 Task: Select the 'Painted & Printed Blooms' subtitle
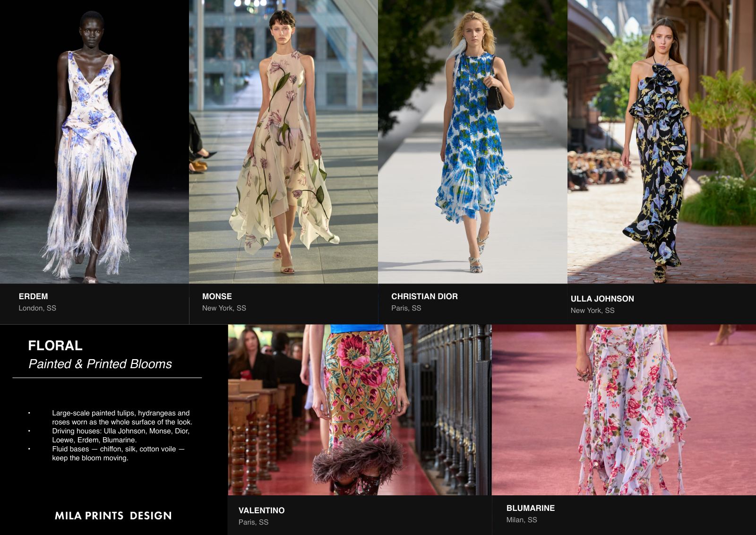[x=100, y=364]
